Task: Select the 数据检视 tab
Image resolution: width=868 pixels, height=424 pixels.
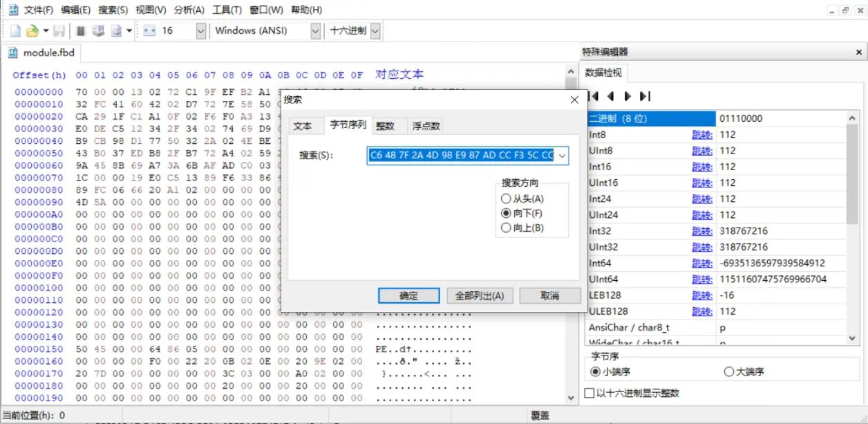Action: (x=603, y=73)
